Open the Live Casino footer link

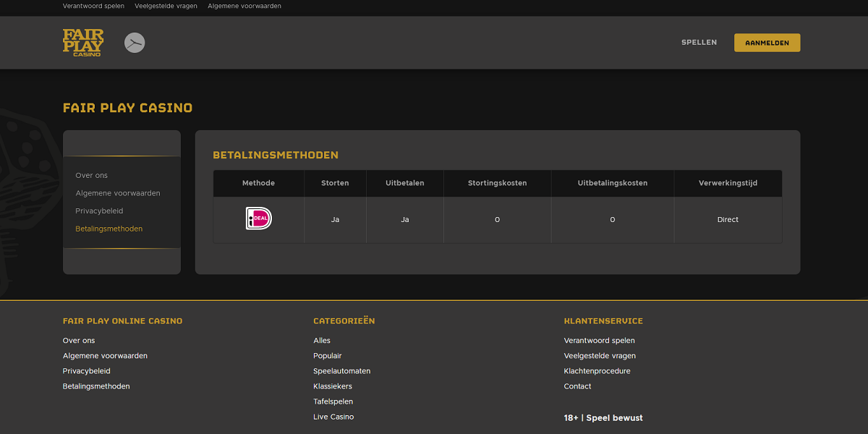click(x=333, y=417)
